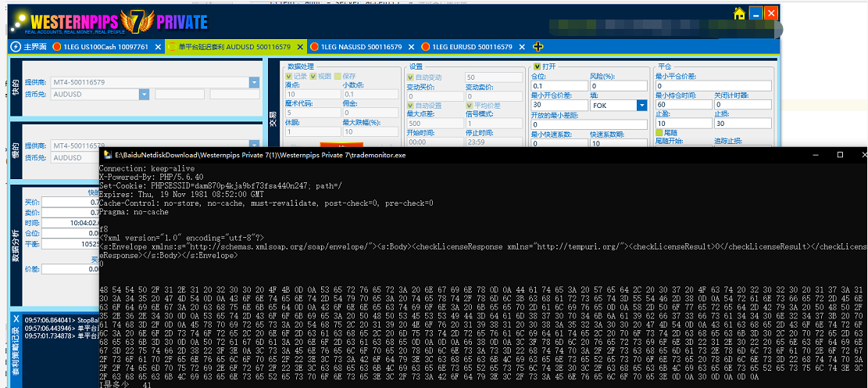Toggle the 视图 checkbox
Viewport: 868px width, 388px height.
pos(313,77)
